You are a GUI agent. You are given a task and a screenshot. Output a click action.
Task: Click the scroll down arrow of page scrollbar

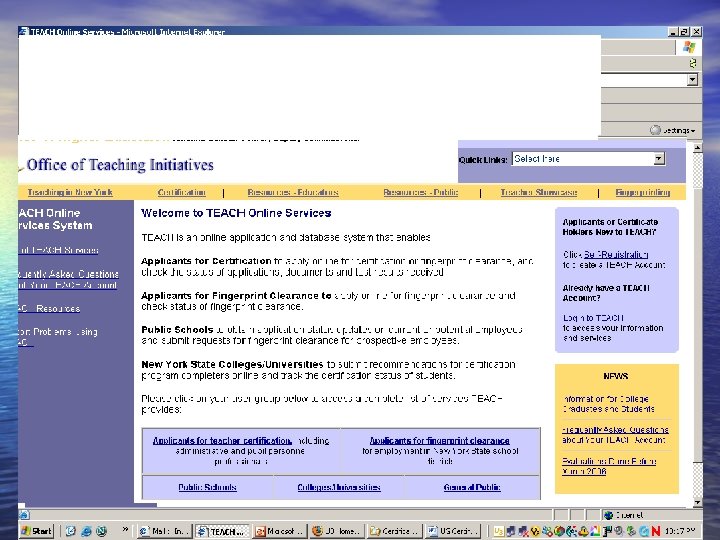point(698,502)
